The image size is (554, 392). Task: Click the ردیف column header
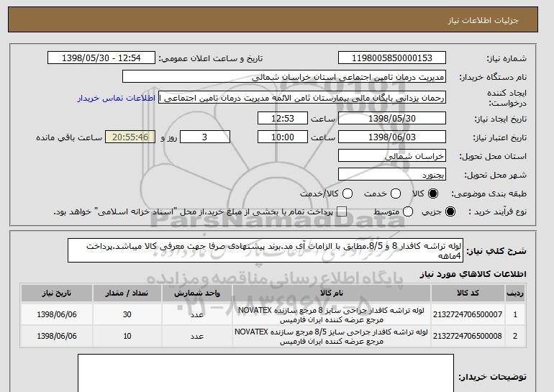(x=515, y=293)
